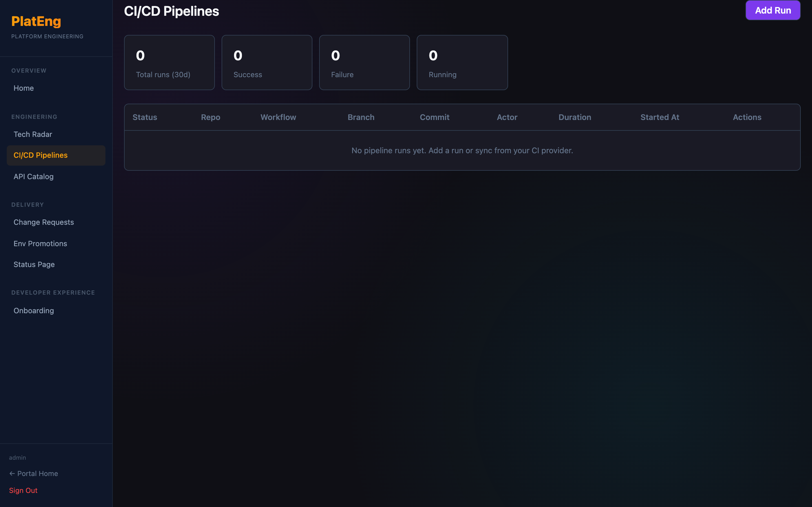Open Env Promotions from the sidebar

40,243
